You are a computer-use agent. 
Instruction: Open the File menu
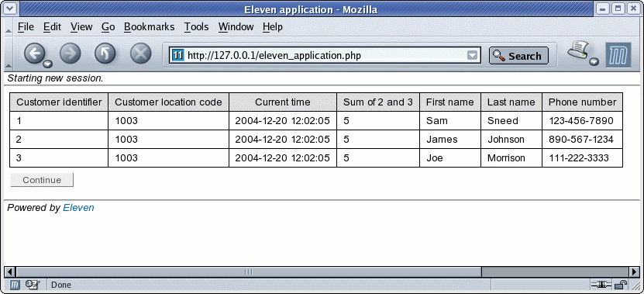pyautogui.click(x=26, y=27)
